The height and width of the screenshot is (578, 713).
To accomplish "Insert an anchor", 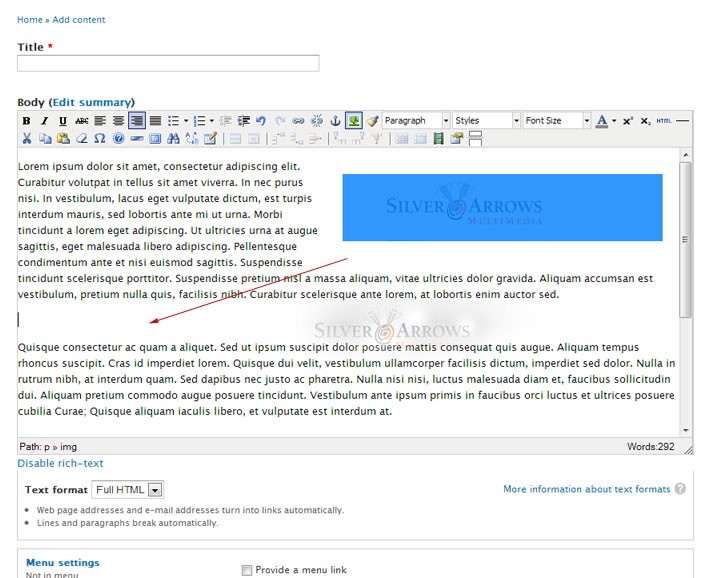I will click(335, 121).
